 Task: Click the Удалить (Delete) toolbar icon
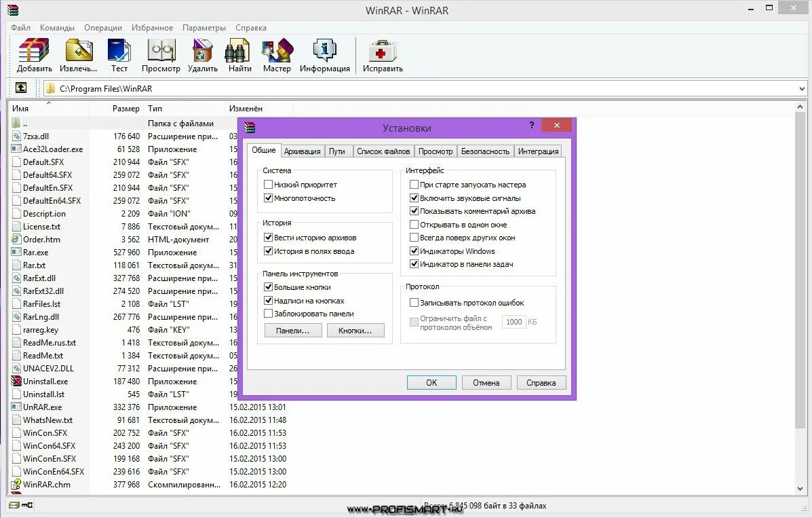[202, 51]
